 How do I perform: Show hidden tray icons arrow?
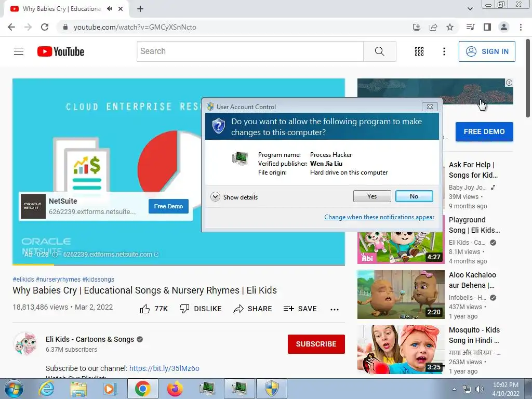point(454,389)
